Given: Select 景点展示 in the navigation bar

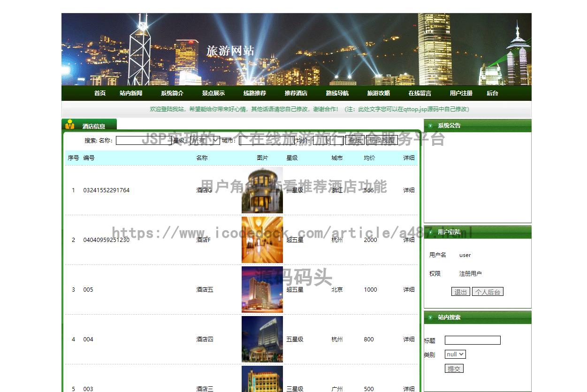Looking at the screenshot, I should coord(213,93).
